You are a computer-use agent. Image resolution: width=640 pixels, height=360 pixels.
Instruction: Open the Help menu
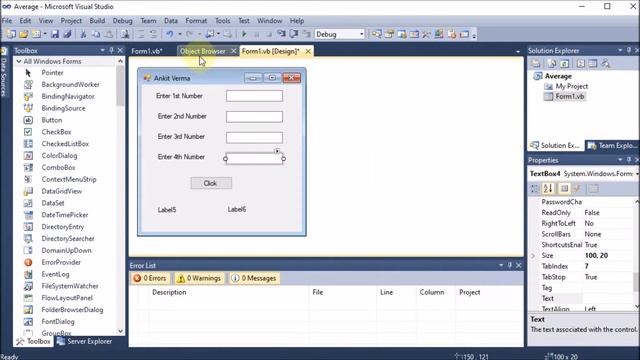point(297,20)
